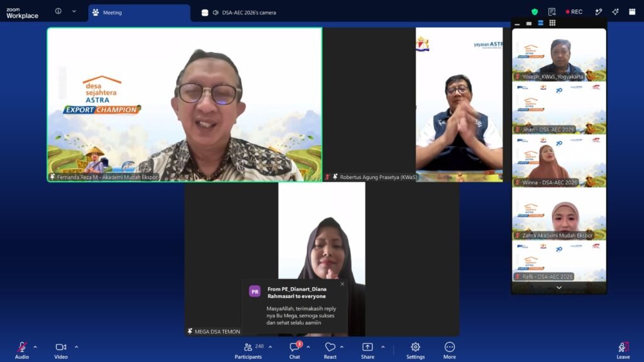Switch to the Meeting tab
644x362 pixels.
pyautogui.click(x=139, y=13)
